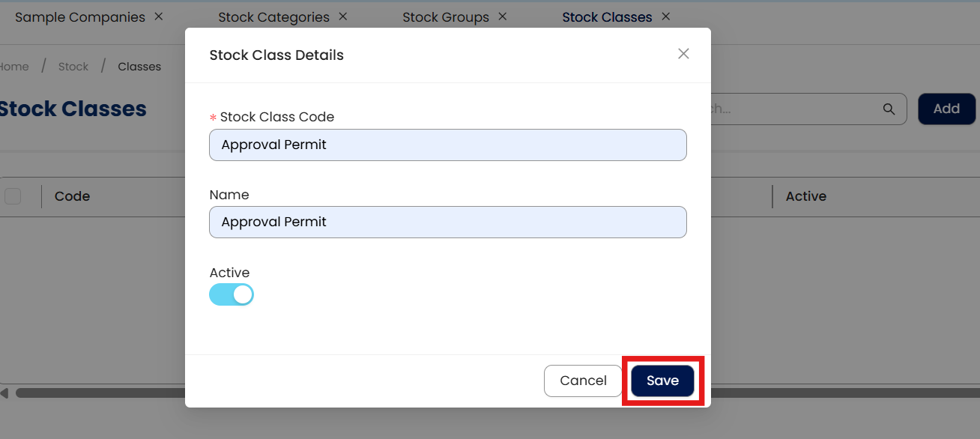Switch to the Sample Companies tab
Viewport: 980px width, 439px height.
tap(80, 17)
